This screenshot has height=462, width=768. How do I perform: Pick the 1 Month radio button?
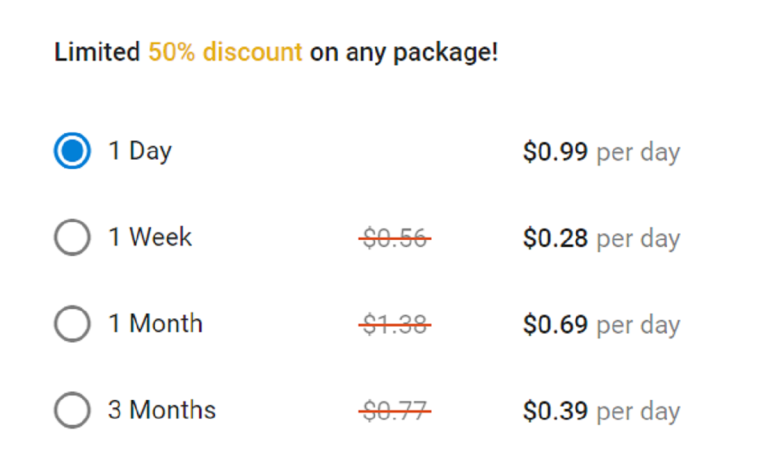(72, 324)
